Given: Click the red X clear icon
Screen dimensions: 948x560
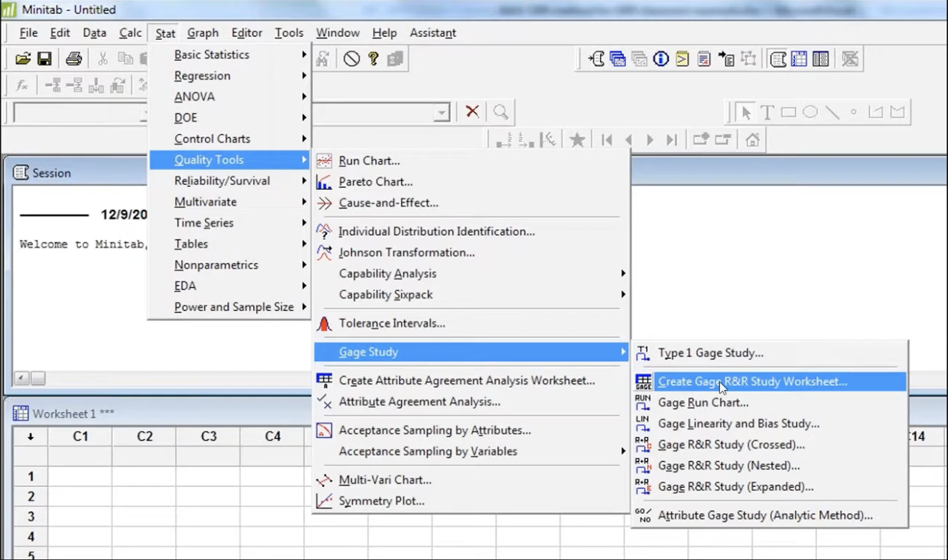Looking at the screenshot, I should [x=472, y=111].
